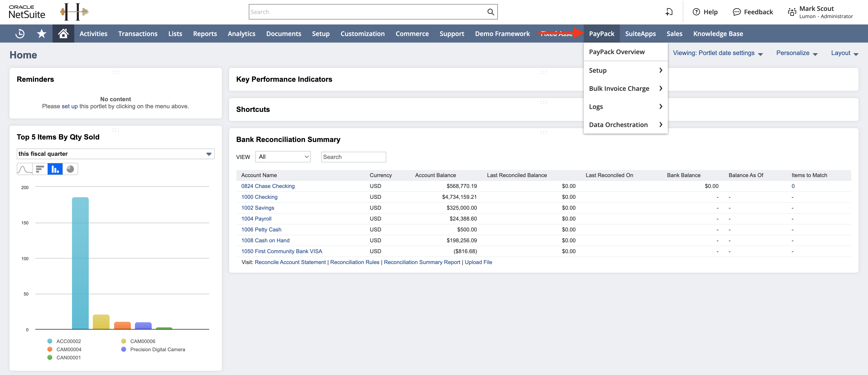Open the Recent Records history icon
The width and height of the screenshot is (868, 375).
pos(20,33)
